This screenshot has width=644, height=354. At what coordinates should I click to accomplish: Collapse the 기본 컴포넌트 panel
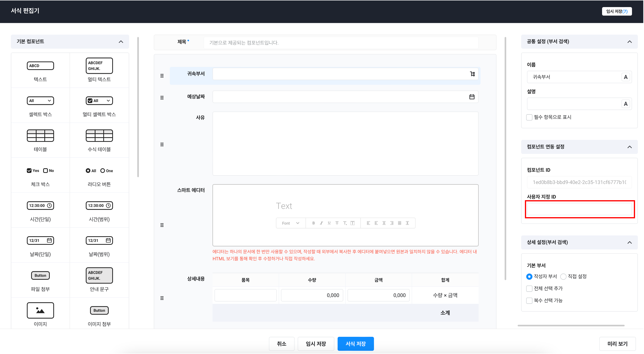pos(121,42)
